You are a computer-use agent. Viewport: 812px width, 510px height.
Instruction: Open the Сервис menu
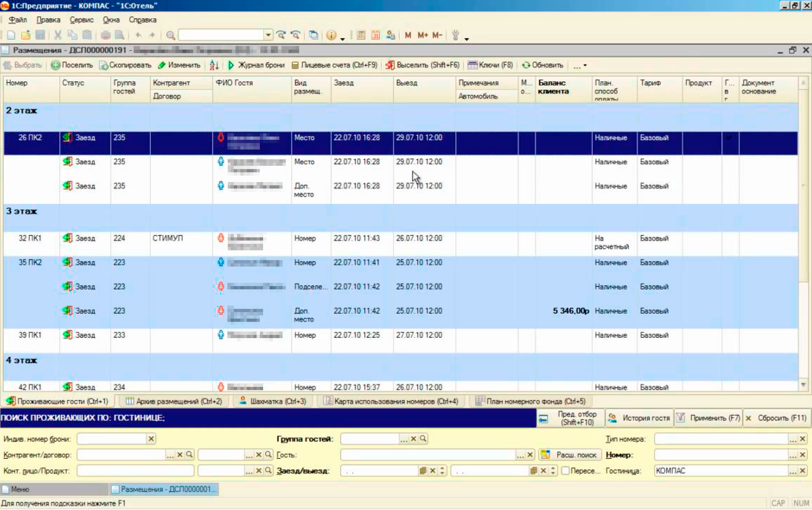81,20
